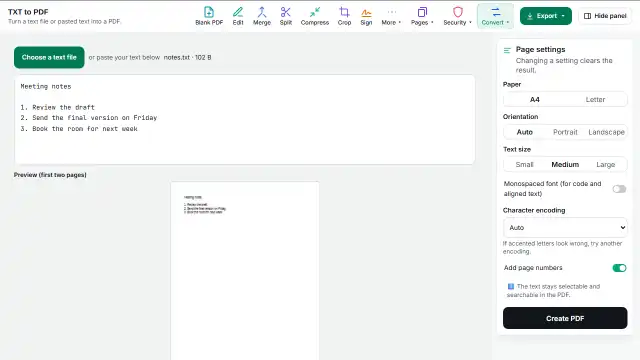640x360 pixels.
Task: Open the Pages dropdown menu
Action: click(x=422, y=16)
